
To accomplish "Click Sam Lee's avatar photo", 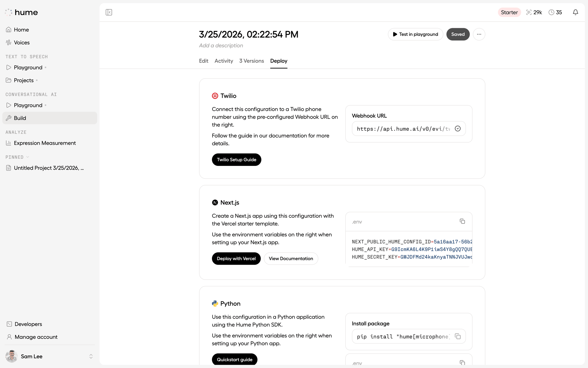I will pyautogui.click(x=11, y=356).
